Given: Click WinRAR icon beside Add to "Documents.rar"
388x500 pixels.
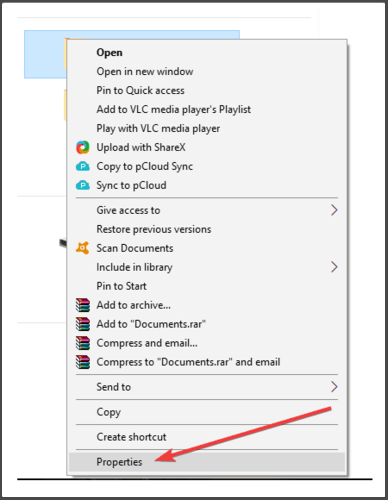Looking at the screenshot, I should coord(83,324).
